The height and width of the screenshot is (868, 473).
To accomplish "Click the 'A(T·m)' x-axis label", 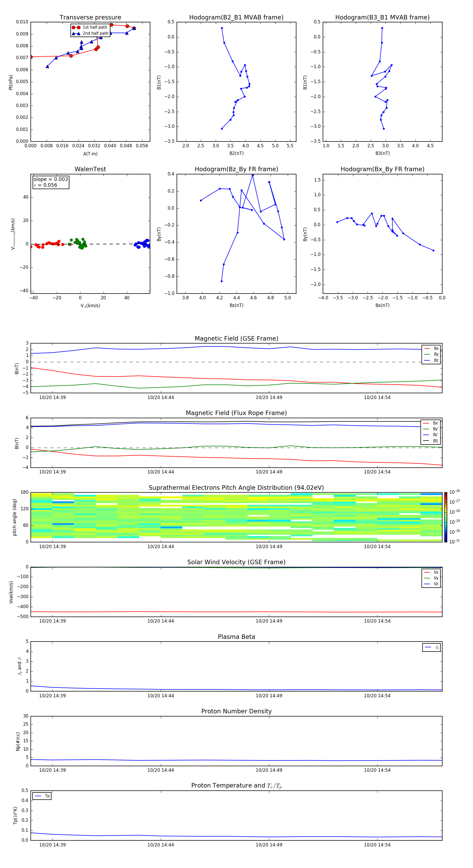I will coord(90,154).
